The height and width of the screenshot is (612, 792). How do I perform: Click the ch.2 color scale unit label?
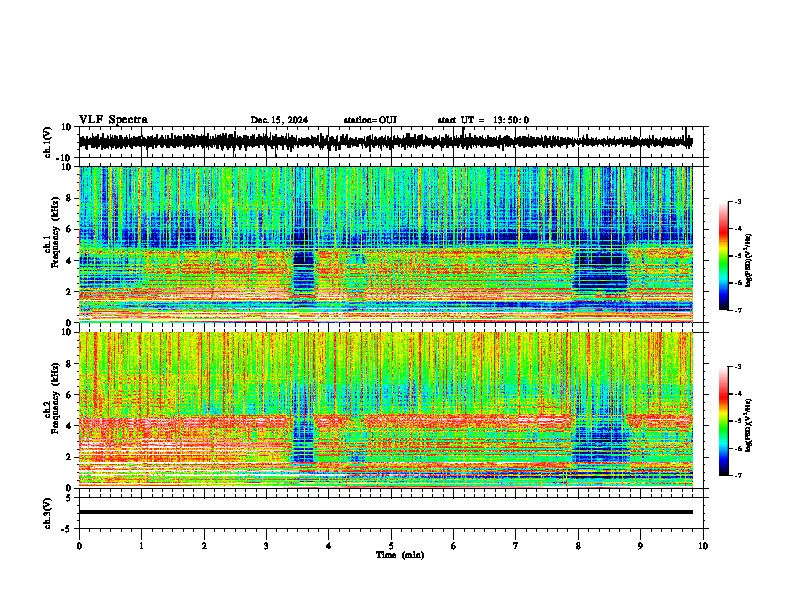tap(749, 425)
